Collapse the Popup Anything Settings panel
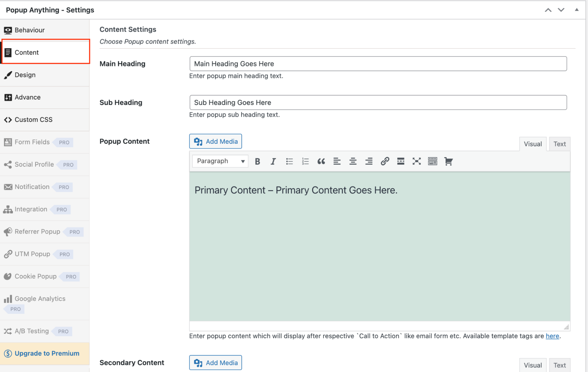Image resolution: width=588 pixels, height=372 pixels. (577, 10)
